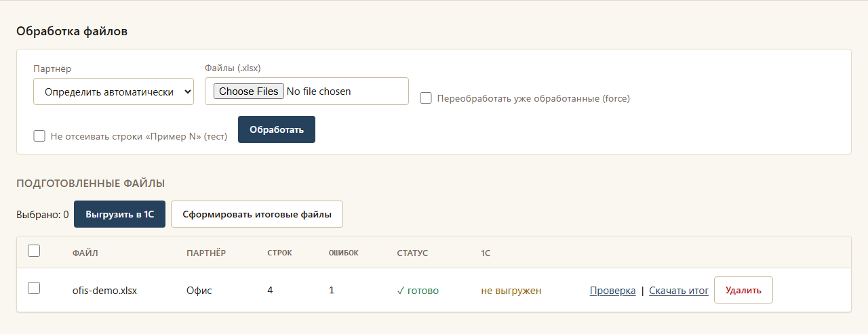Click the СТРОК column header
Screen dimensions: 868x334
[x=280, y=253]
